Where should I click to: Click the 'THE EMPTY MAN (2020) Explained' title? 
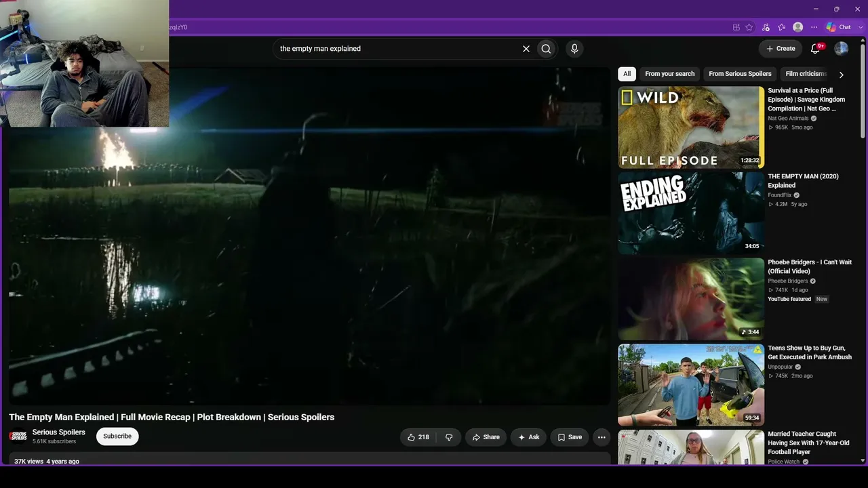pos(803,181)
